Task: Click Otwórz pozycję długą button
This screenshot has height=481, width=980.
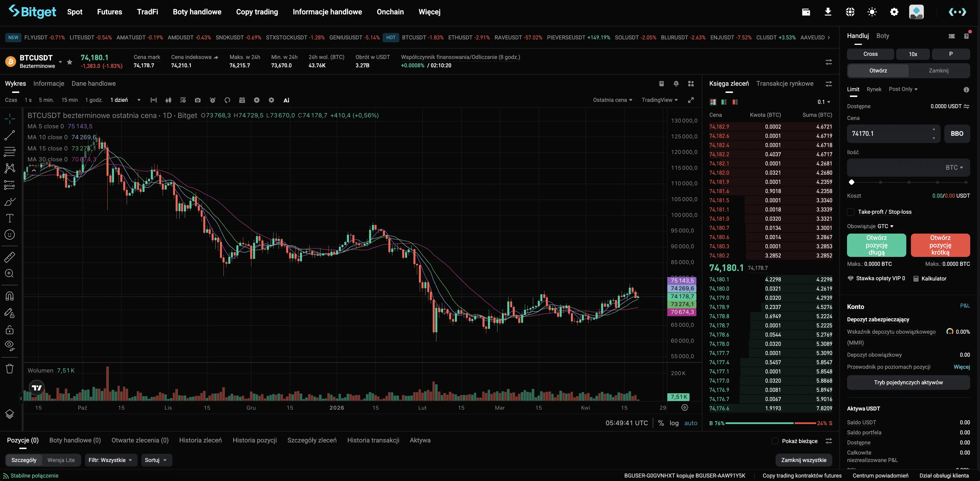Action: pyautogui.click(x=876, y=245)
